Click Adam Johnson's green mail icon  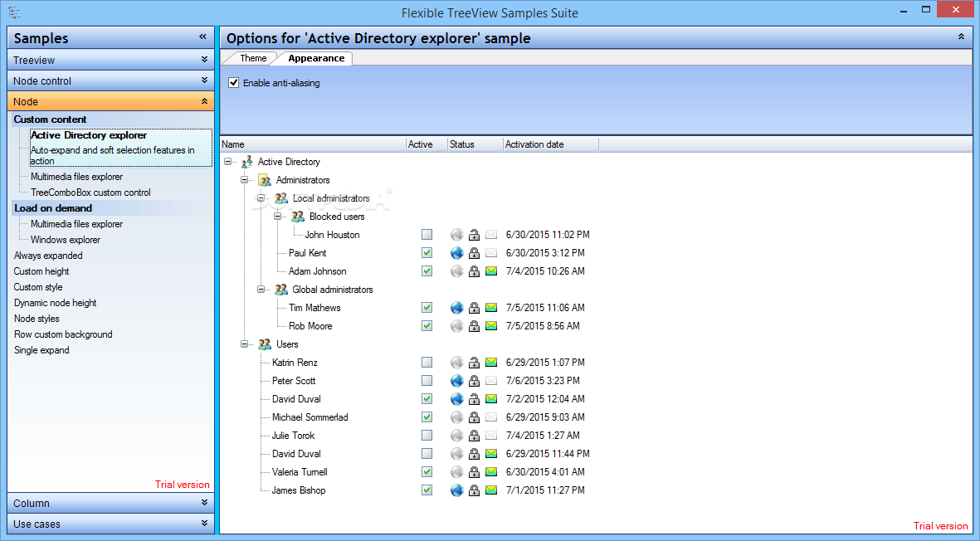click(491, 271)
